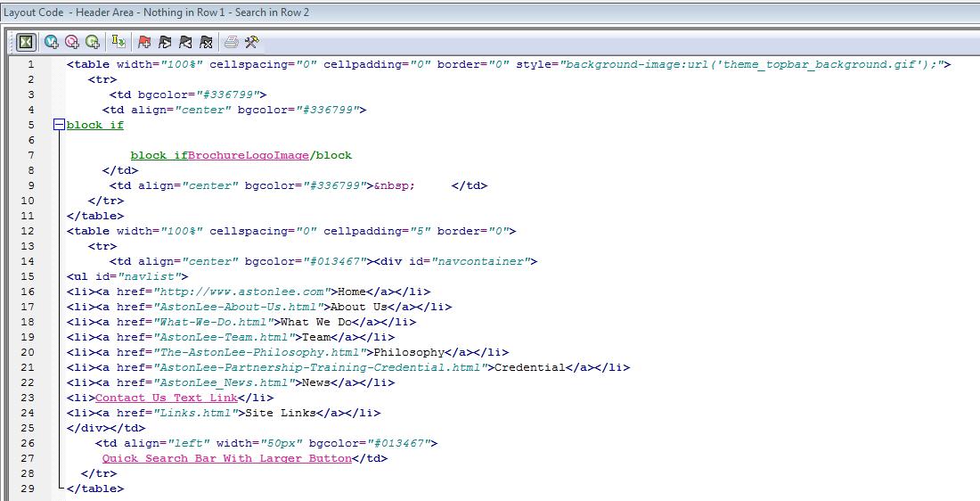Go to next bookmark flag icon
The width and height of the screenshot is (980, 501).
[165, 42]
